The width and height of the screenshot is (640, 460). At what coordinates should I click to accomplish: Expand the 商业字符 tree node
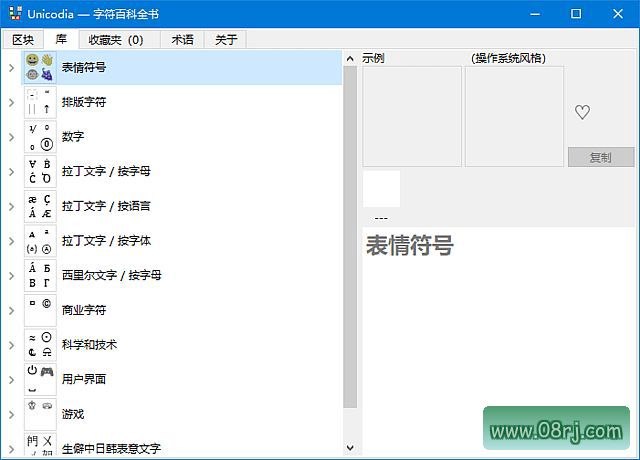pos(11,311)
